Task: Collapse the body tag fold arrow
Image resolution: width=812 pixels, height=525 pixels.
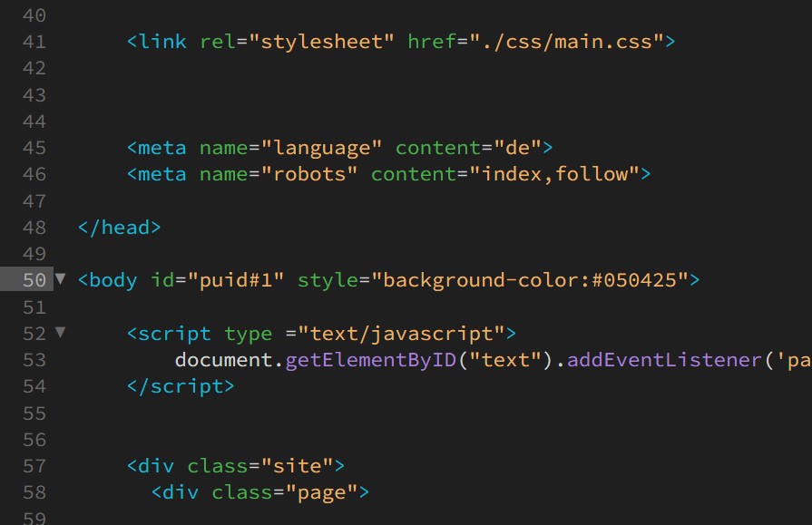Action: [x=61, y=279]
